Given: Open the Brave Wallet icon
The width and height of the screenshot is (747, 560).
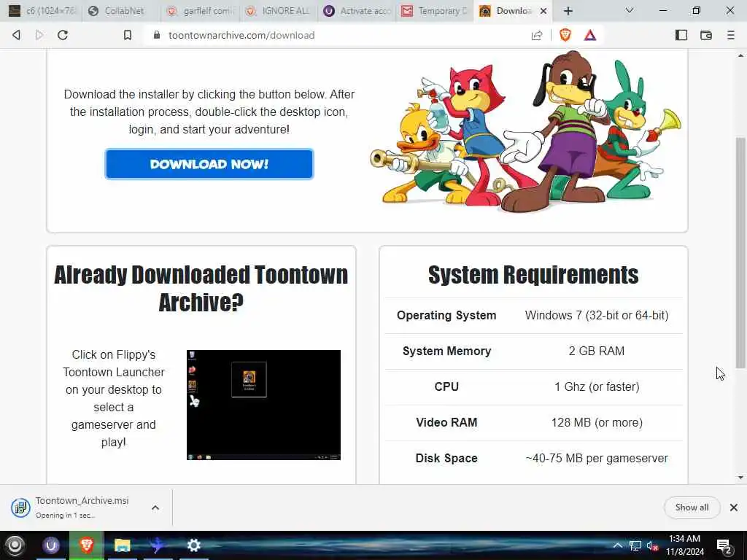Looking at the screenshot, I should [x=706, y=35].
